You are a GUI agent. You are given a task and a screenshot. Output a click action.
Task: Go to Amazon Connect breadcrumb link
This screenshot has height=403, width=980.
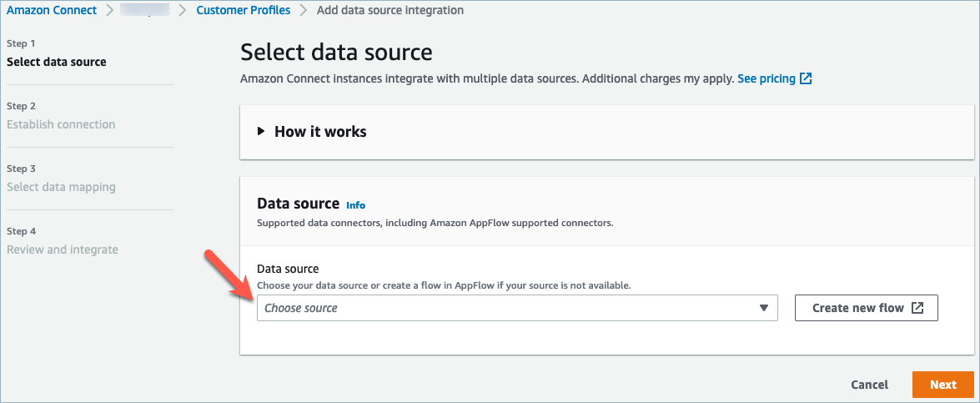coord(52,11)
